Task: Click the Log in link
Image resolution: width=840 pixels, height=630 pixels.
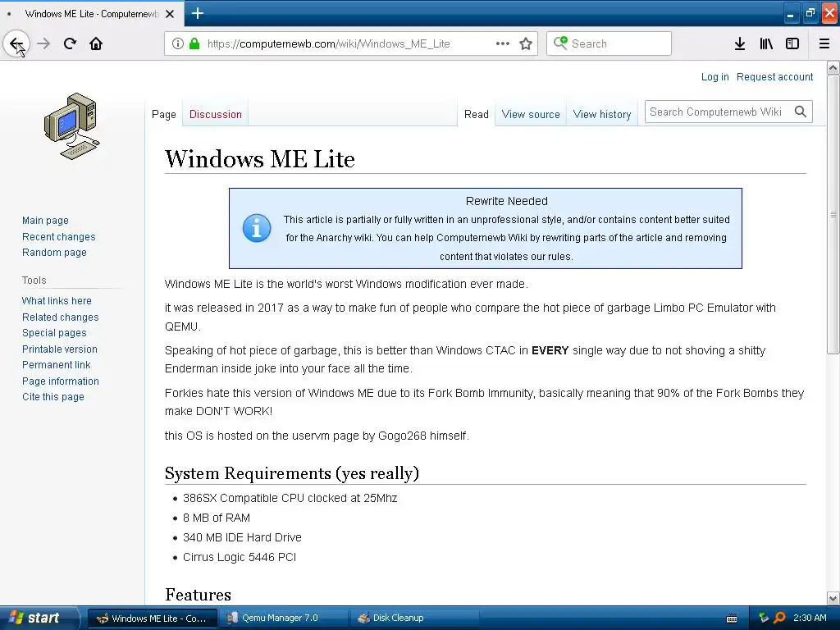Action: (715, 76)
